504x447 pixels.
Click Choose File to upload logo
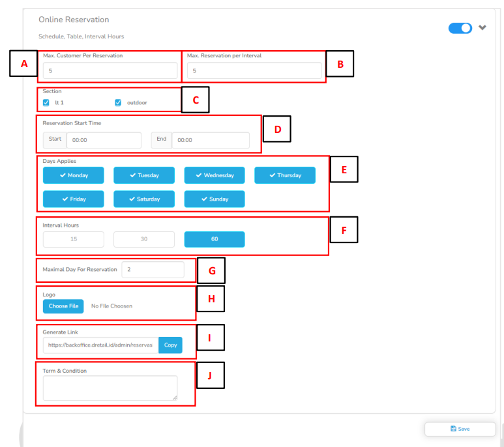[63, 306]
